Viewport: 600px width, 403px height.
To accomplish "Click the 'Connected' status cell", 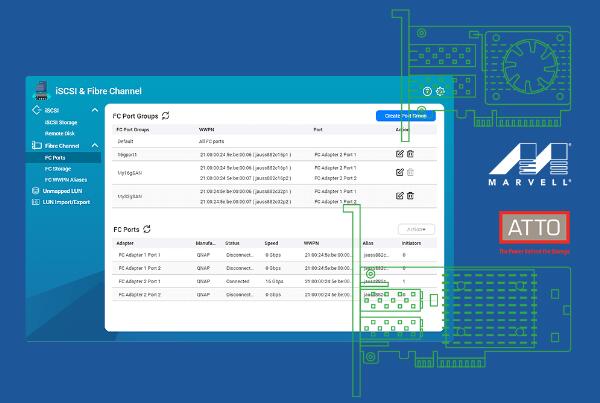I will [237, 281].
